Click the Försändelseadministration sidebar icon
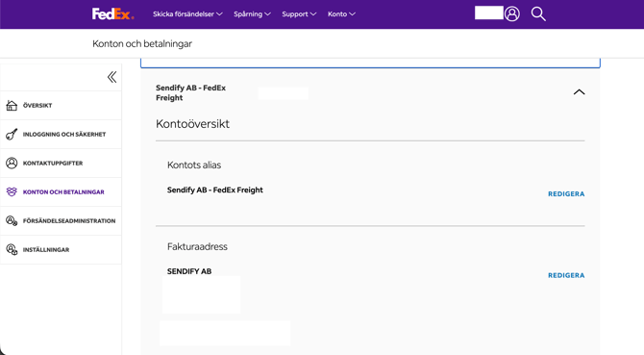Image resolution: width=644 pixels, height=355 pixels. 12,220
